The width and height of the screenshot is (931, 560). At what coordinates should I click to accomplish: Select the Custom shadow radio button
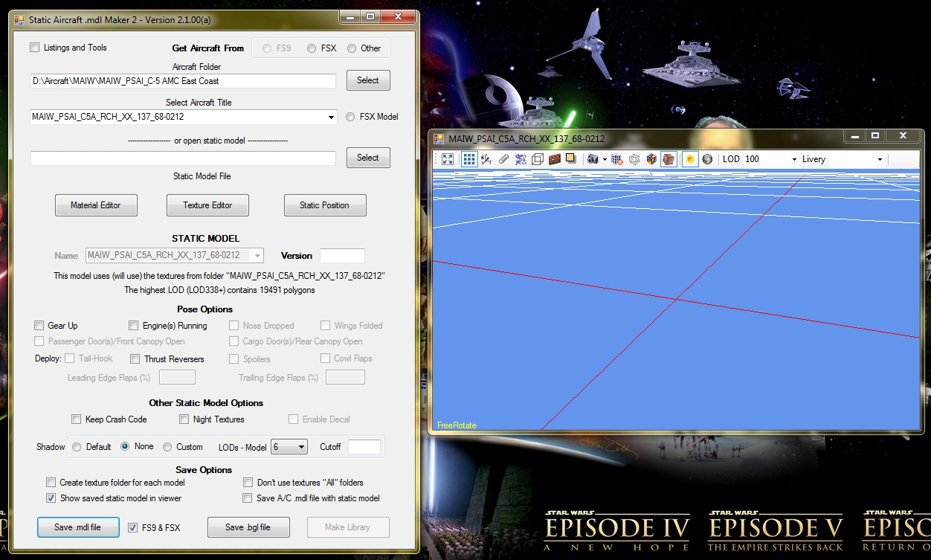(x=167, y=447)
